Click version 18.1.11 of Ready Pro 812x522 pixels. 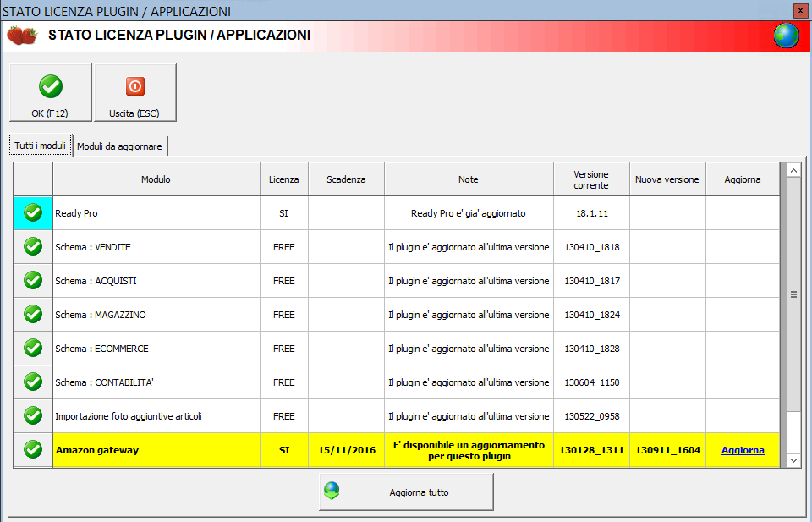[592, 213]
